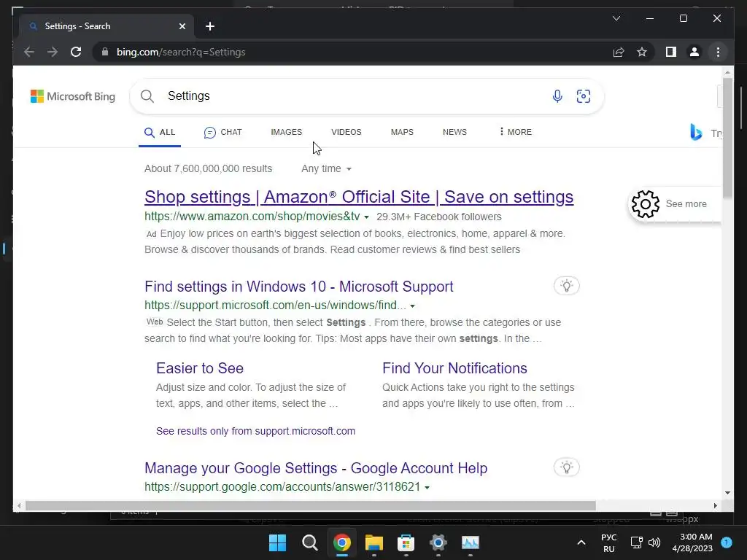Click the gear See more card

tap(674, 204)
